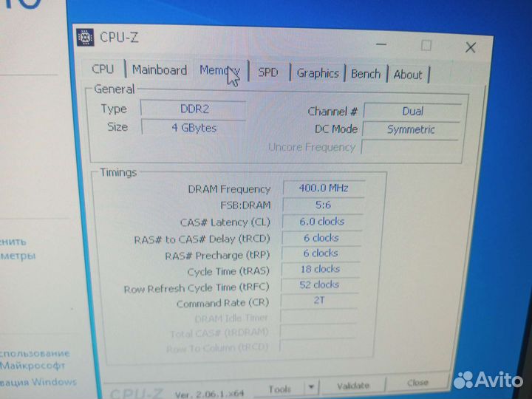The height and width of the screenshot is (399, 532).
Task: Click the CPU-Z icon in title bar
Action: tap(86, 38)
